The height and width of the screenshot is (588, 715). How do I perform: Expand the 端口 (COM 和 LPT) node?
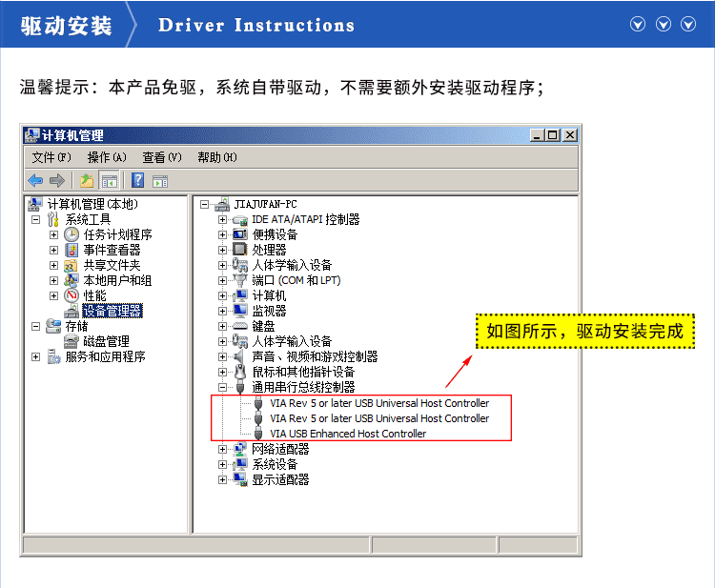[222, 281]
